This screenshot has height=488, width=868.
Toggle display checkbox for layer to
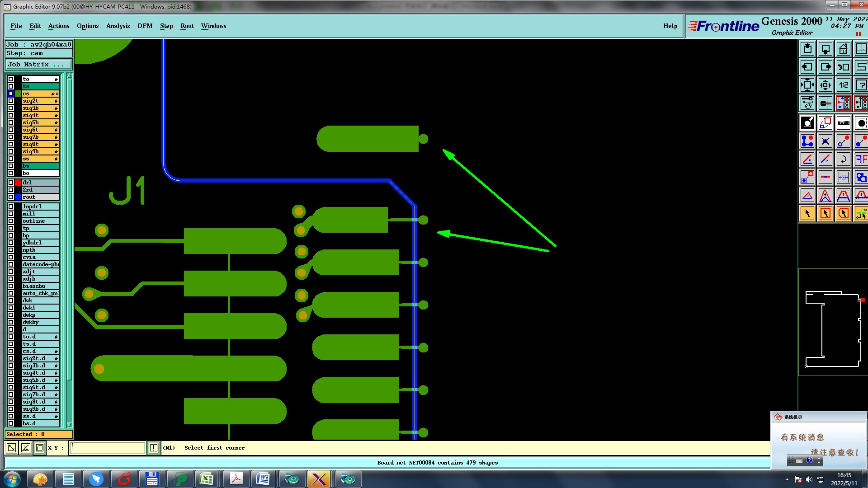pyautogui.click(x=11, y=79)
